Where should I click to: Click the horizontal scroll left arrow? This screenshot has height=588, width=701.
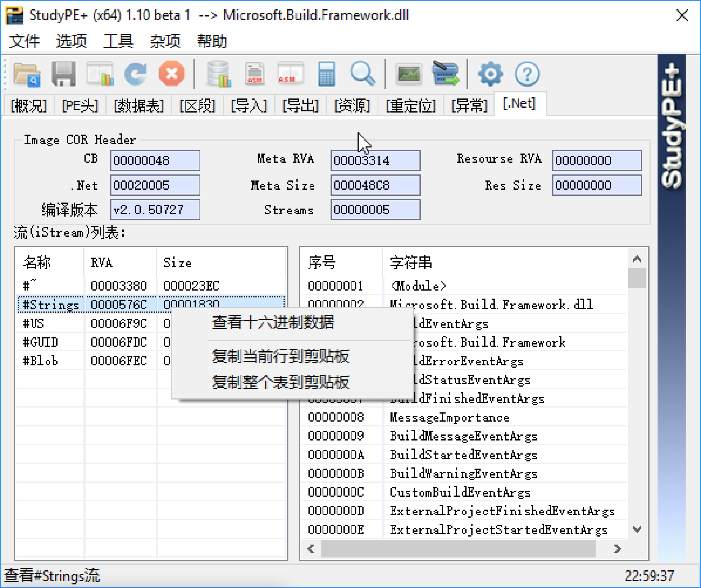311,549
